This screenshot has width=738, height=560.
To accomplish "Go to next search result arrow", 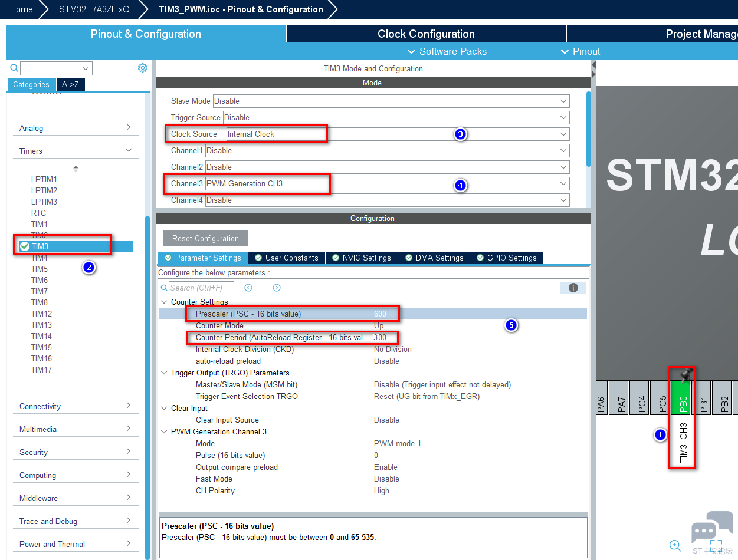I will tap(277, 288).
